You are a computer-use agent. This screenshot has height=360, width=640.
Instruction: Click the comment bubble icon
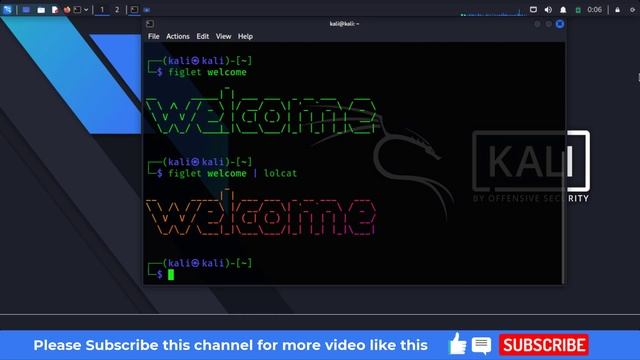(481, 345)
